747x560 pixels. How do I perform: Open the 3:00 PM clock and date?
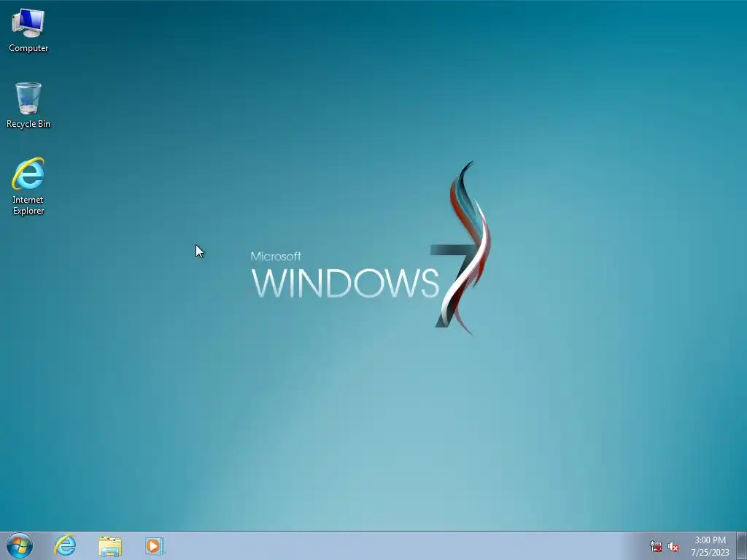tap(710, 546)
